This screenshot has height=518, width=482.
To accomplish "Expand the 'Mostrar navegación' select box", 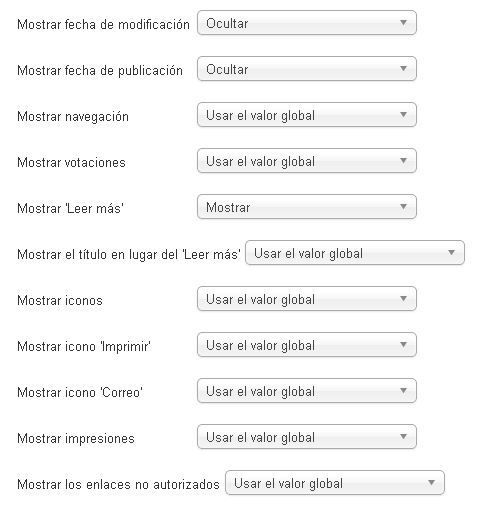I will tap(307, 115).
